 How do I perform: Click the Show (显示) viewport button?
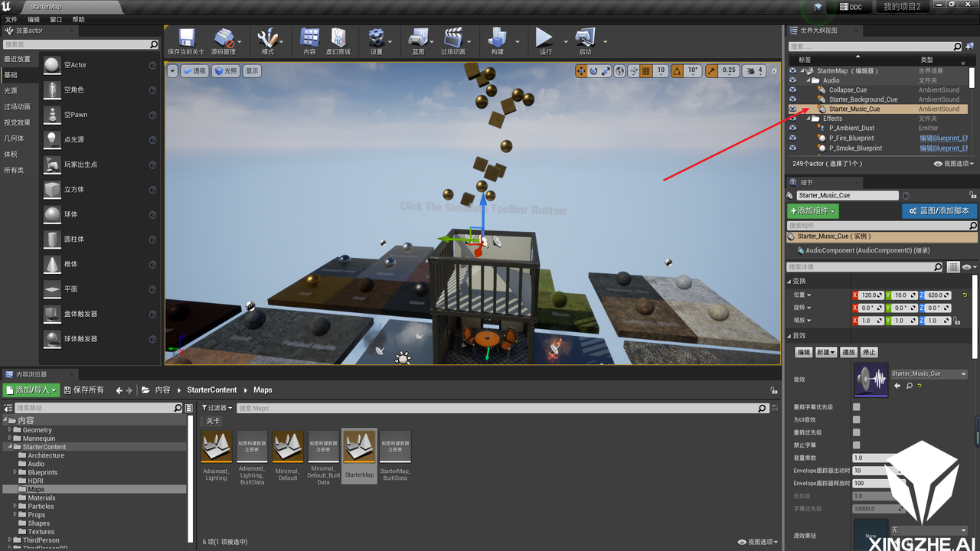tap(252, 70)
